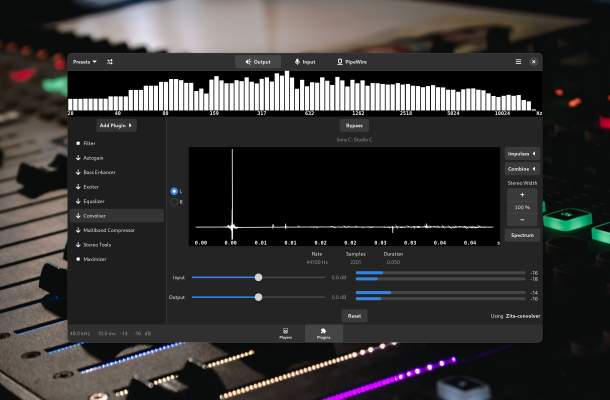Click the global bypass icon beside Presets
The height and width of the screenshot is (400, 610).
[x=110, y=62]
